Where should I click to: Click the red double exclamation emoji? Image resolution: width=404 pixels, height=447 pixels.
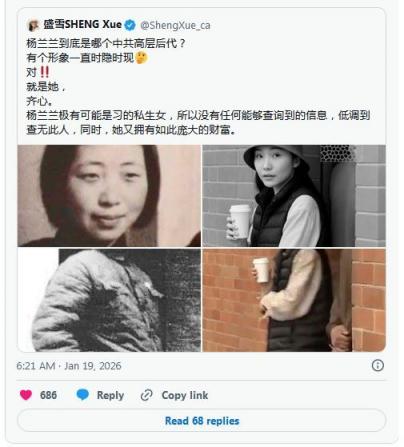point(45,72)
